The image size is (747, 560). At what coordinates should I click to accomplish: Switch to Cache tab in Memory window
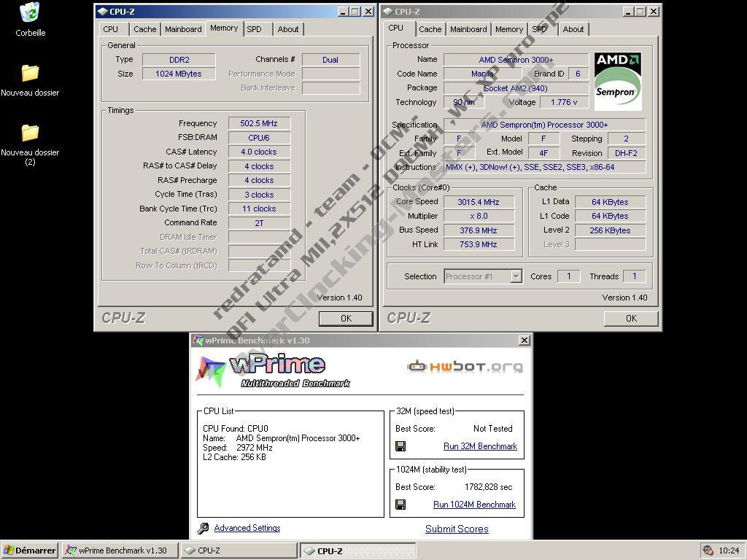click(145, 29)
